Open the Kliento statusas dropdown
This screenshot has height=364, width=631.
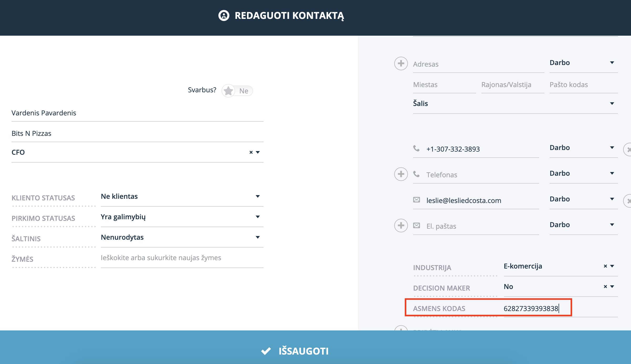[182, 196]
